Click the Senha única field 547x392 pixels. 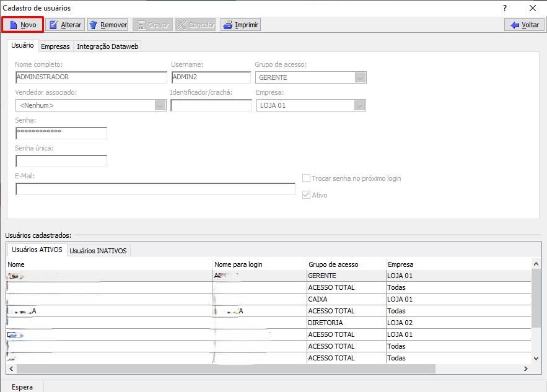pyautogui.click(x=61, y=161)
